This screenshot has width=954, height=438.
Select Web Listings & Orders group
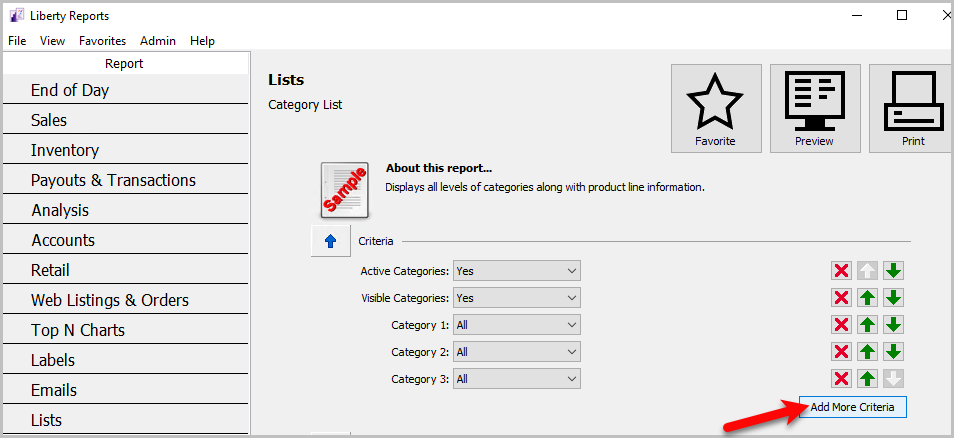click(x=126, y=300)
